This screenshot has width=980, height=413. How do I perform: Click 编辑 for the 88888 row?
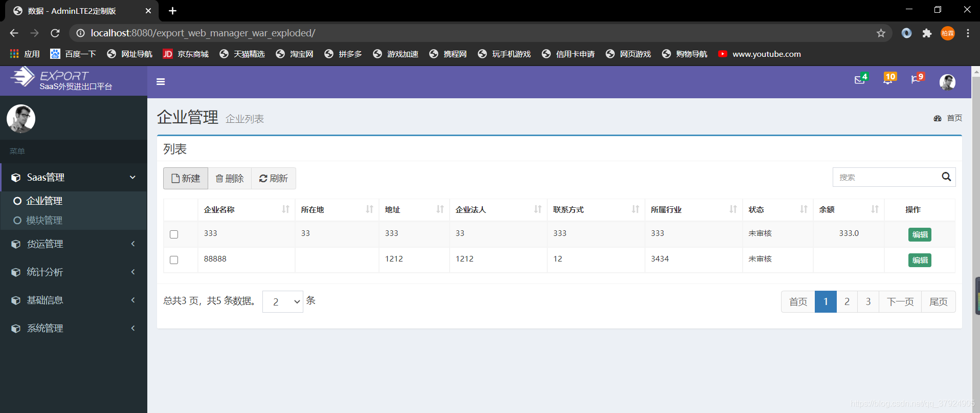pos(920,260)
